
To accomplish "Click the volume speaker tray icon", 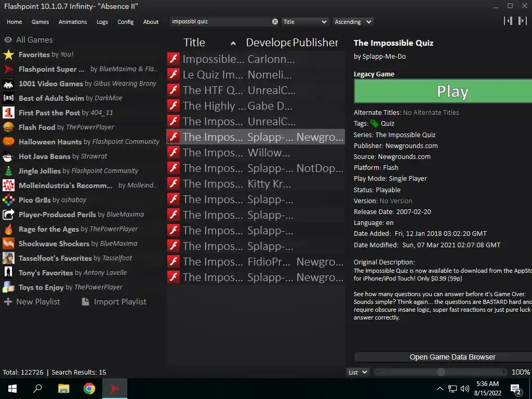I will point(465,389).
